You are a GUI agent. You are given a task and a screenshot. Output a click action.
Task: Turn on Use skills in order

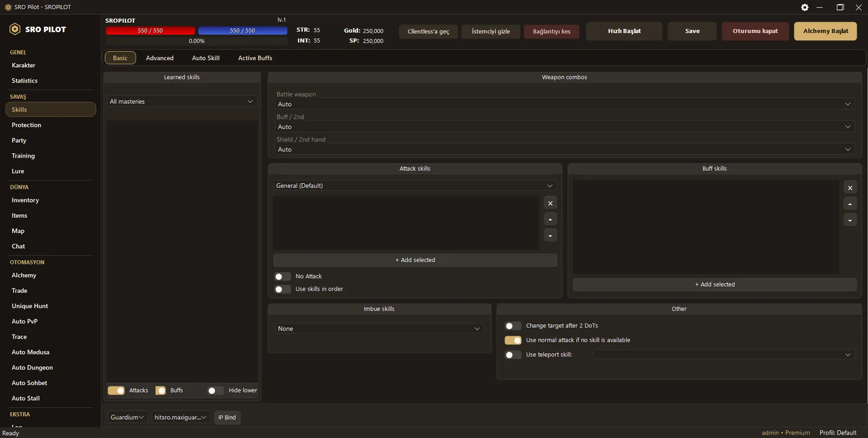pyautogui.click(x=282, y=289)
